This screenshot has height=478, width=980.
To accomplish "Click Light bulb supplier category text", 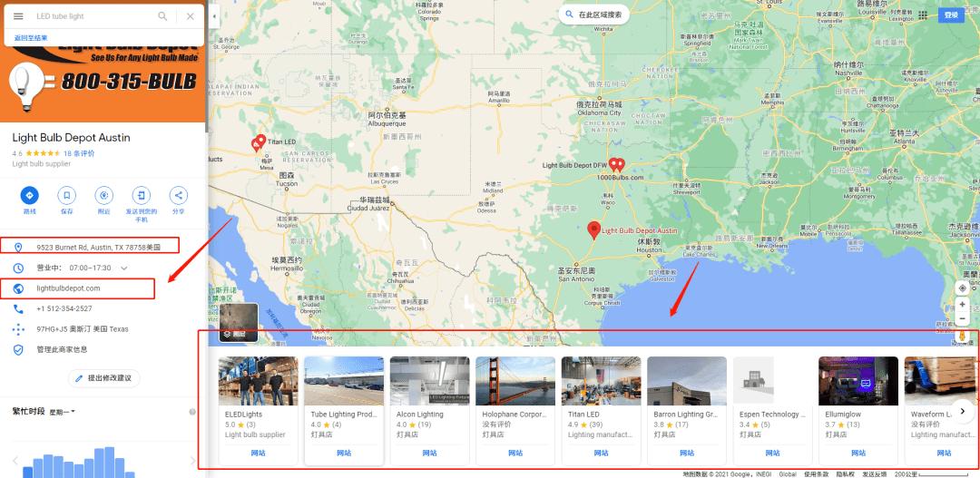I will tap(41, 163).
